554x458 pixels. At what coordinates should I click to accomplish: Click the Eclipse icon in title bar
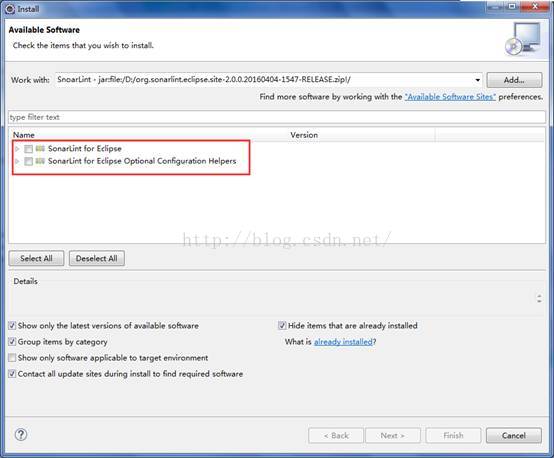click(10, 9)
